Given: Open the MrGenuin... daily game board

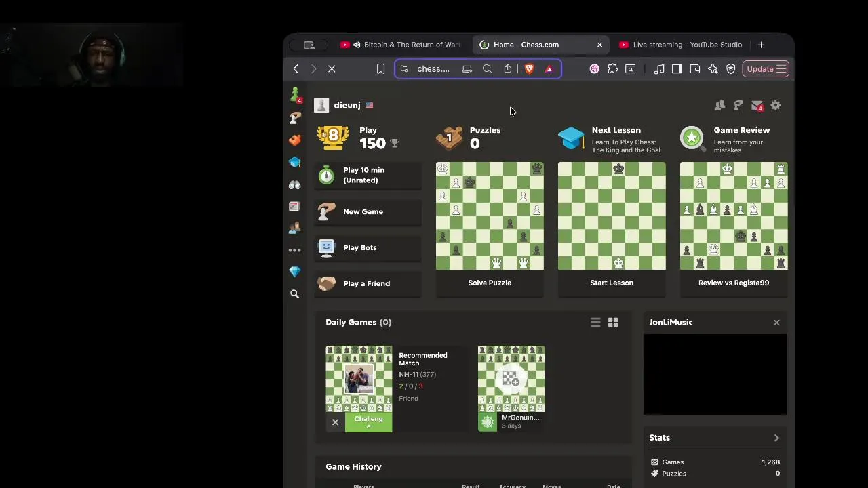Looking at the screenshot, I should [511, 379].
